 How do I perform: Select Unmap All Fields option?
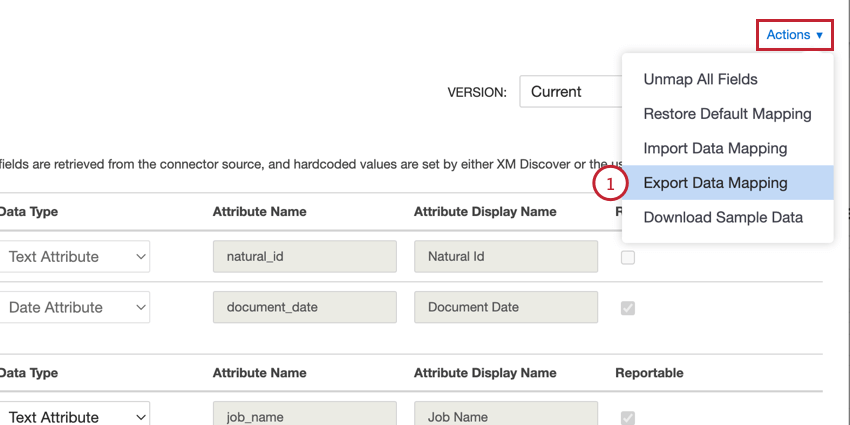(x=700, y=79)
